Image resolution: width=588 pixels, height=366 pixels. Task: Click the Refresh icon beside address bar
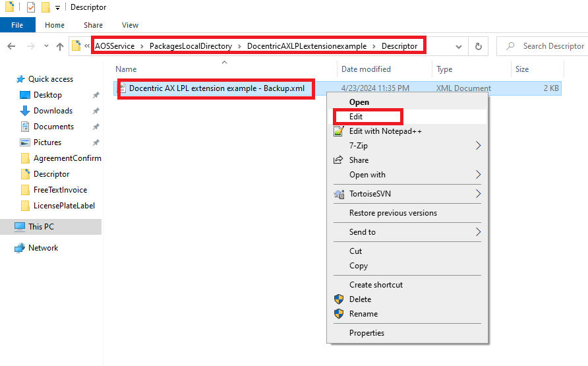(478, 46)
